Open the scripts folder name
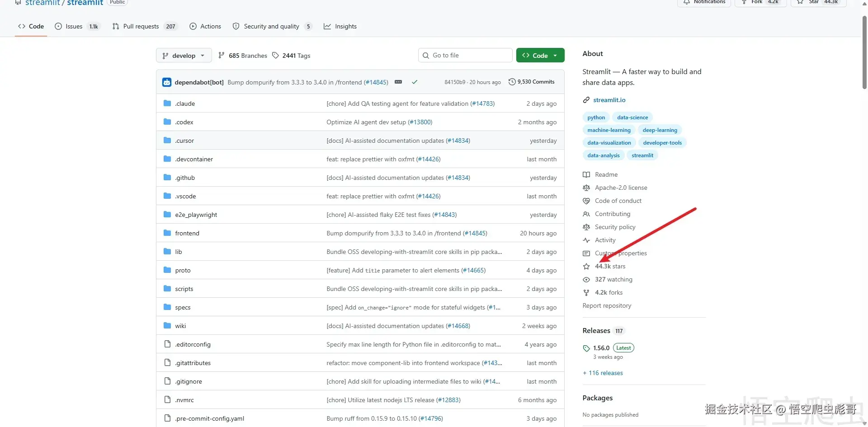Image resolution: width=868 pixels, height=427 pixels. point(184,289)
